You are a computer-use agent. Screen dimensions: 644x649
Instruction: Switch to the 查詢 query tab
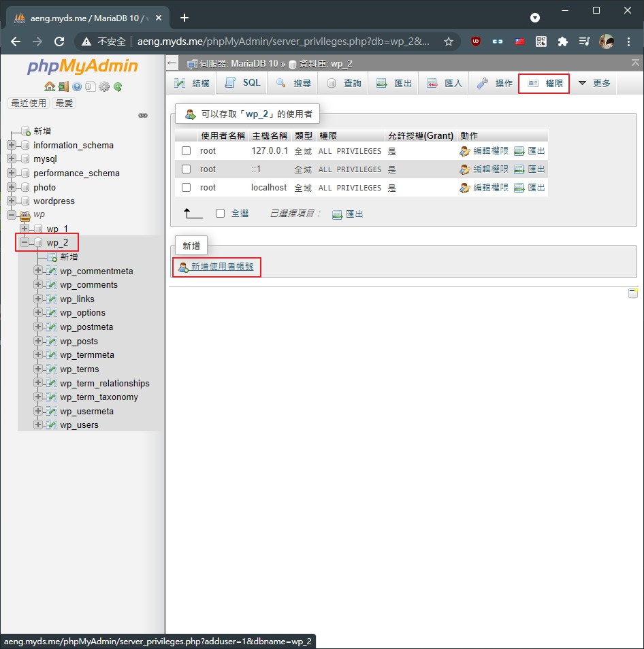344,83
